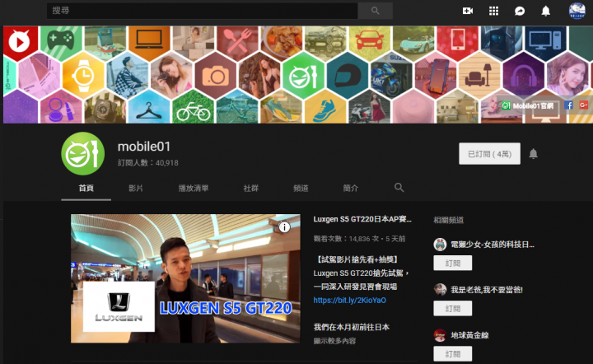The image size is (593, 364).
Task: Click the 電獺少女 channel avatar
Action: pyautogui.click(x=440, y=245)
